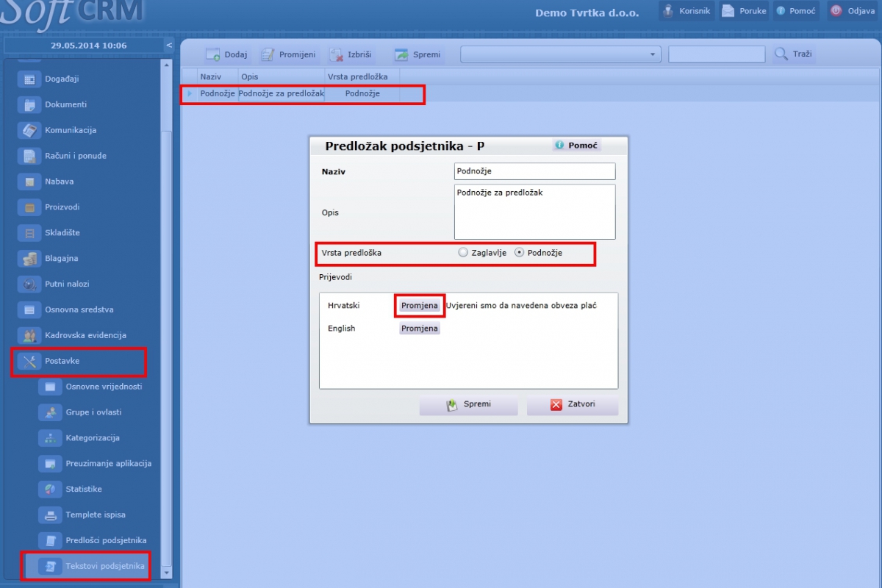Click the Putni nalozi icon

pos(29,284)
